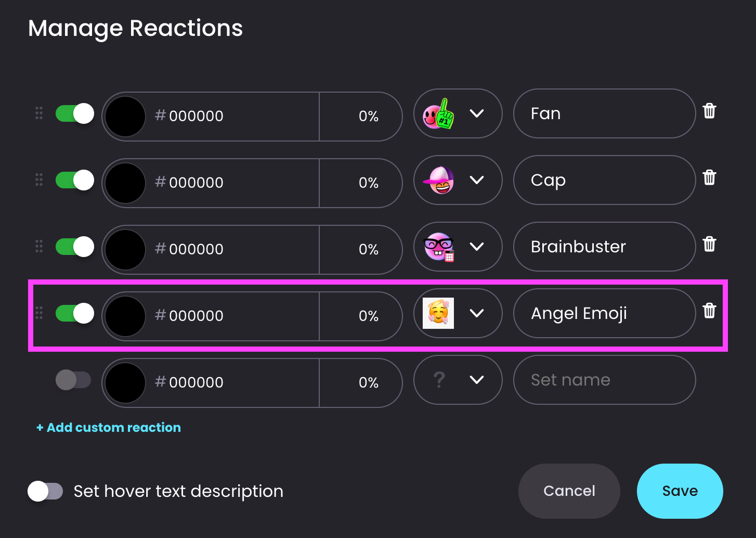Open the black color swatch for Fan
The height and width of the screenshot is (538, 756).
pos(125,117)
